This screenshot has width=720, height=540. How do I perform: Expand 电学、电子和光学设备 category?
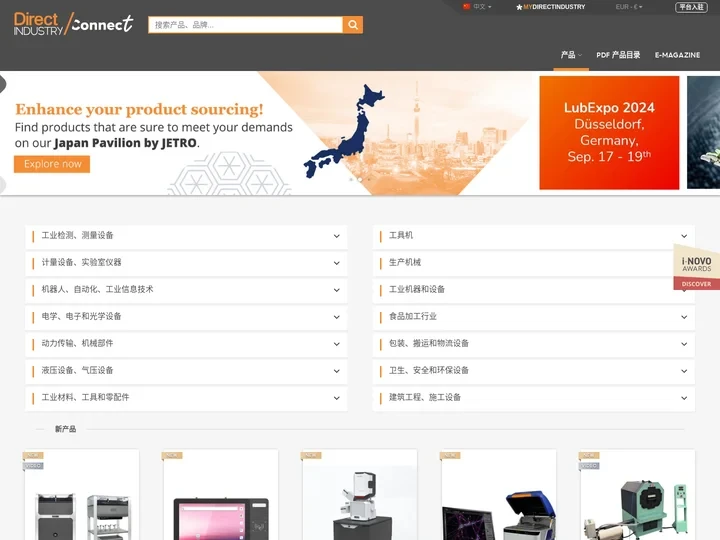(186, 317)
